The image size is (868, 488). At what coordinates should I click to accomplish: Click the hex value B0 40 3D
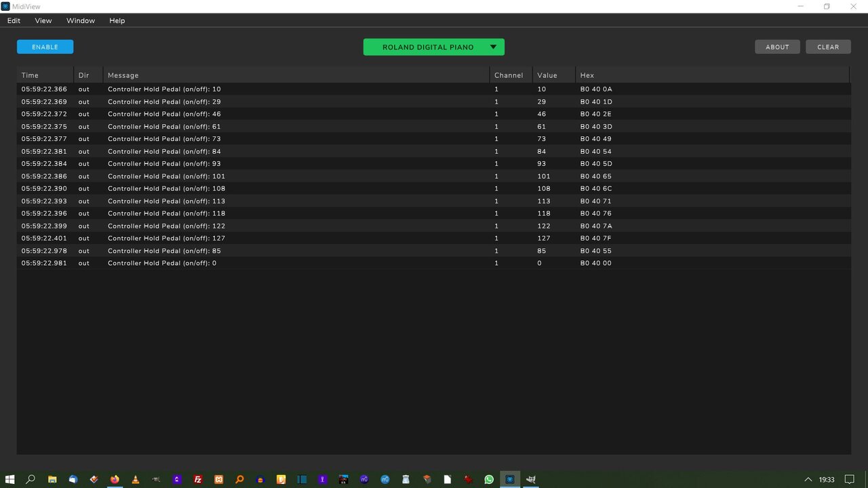[x=596, y=126]
